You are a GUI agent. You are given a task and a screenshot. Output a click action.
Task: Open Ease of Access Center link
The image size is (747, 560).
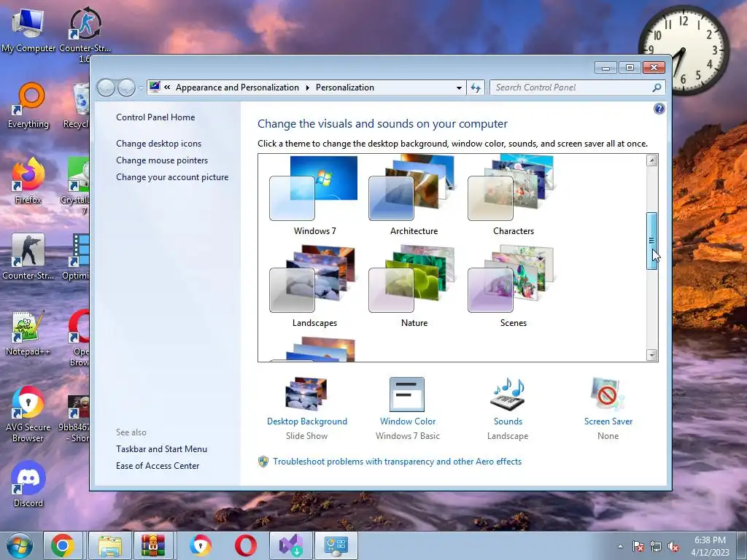point(158,466)
